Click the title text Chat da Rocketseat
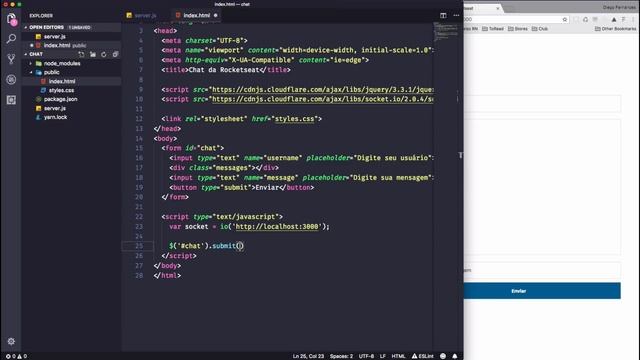This screenshot has height=360, width=640. pyautogui.click(x=224, y=70)
